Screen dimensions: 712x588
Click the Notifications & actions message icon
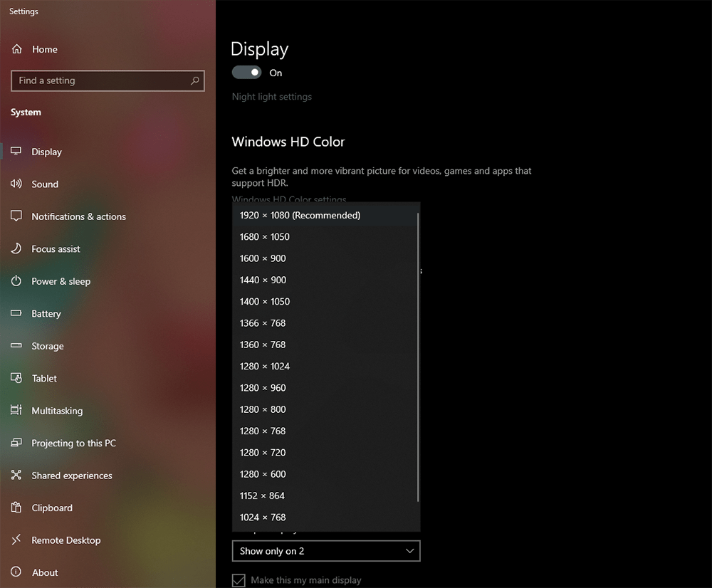[16, 216]
